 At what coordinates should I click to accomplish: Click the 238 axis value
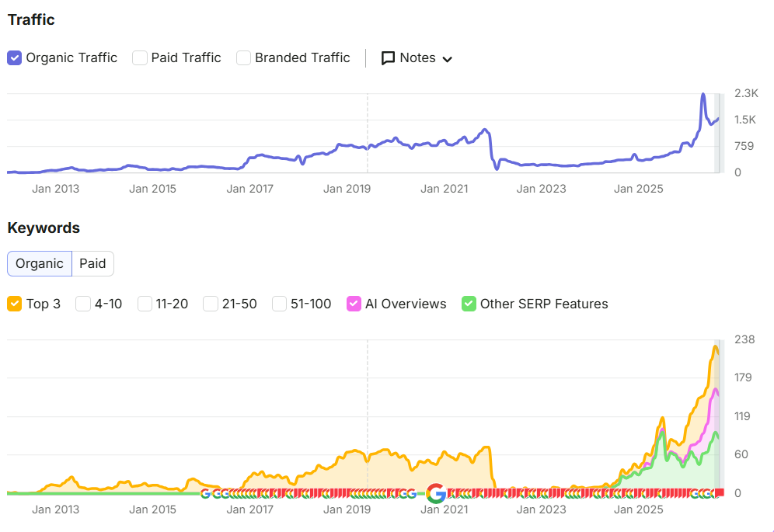(x=744, y=339)
